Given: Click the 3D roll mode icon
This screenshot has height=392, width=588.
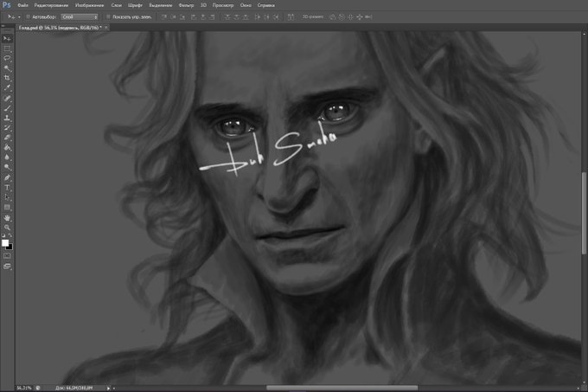Looking at the screenshot, I should [x=342, y=17].
